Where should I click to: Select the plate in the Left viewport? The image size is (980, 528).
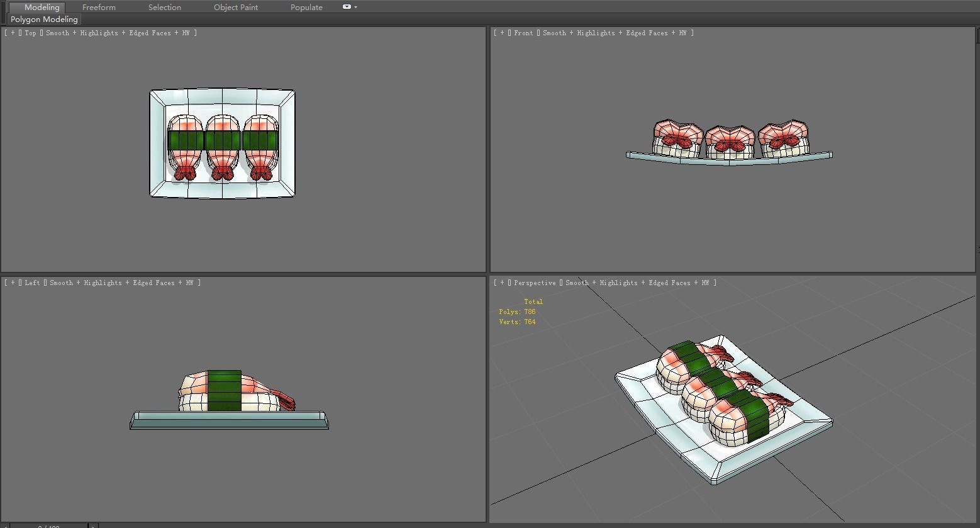[229, 420]
